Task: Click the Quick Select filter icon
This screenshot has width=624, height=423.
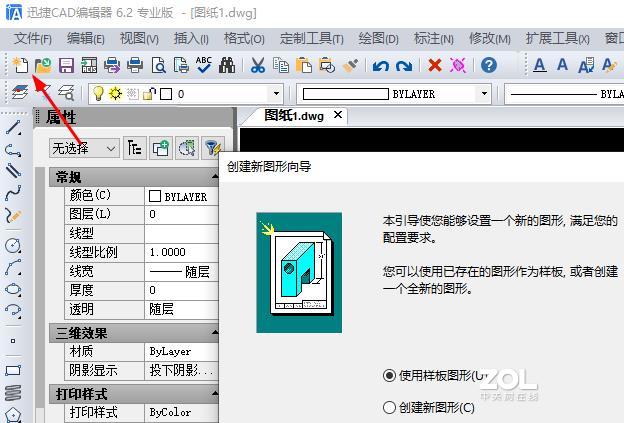Action: [212, 148]
